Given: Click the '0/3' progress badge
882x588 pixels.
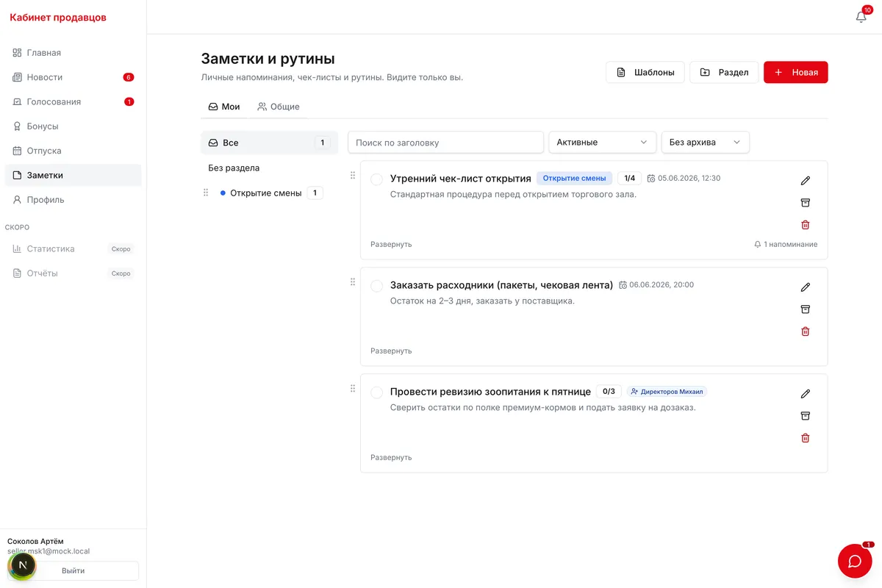Looking at the screenshot, I should [x=609, y=391].
